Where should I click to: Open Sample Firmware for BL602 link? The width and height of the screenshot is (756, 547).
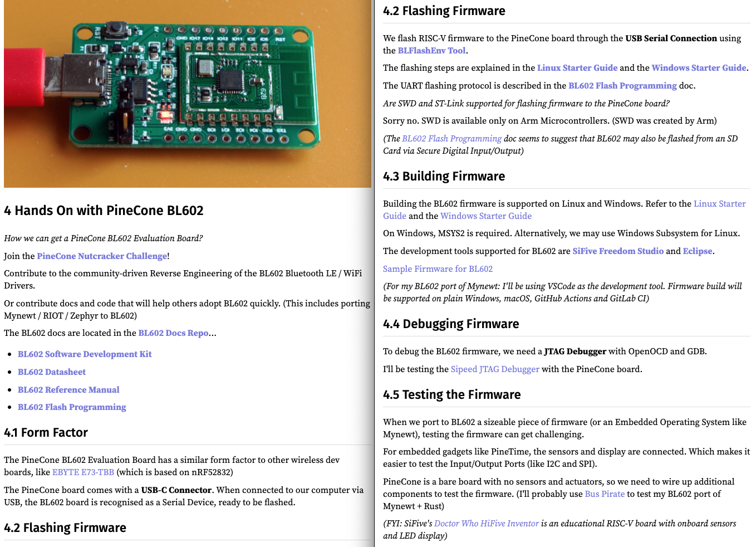click(438, 269)
